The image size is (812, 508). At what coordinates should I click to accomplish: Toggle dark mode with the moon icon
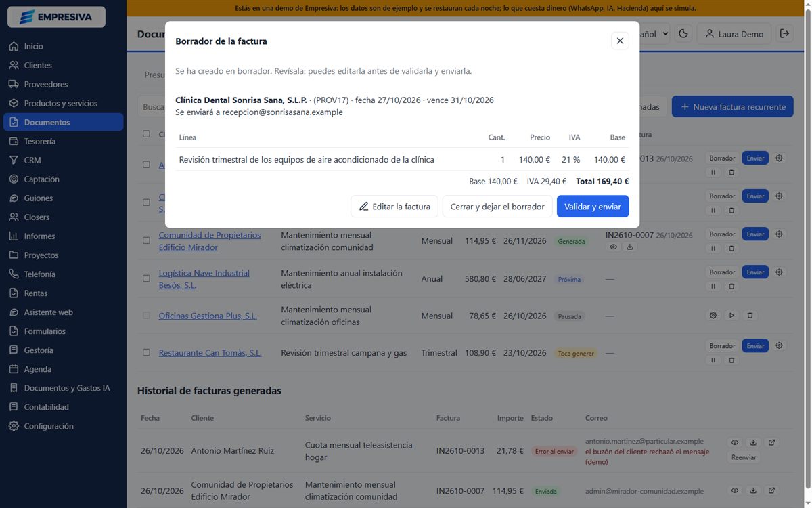(x=683, y=33)
